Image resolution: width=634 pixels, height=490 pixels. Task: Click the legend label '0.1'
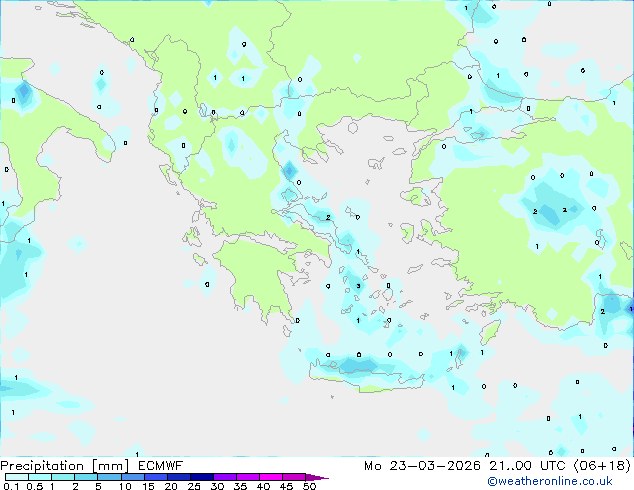coord(11,486)
